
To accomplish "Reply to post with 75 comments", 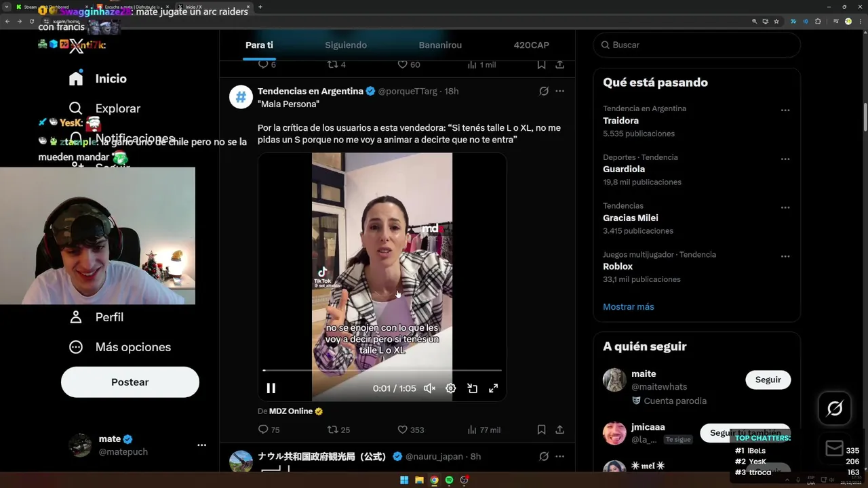I will 269,430.
